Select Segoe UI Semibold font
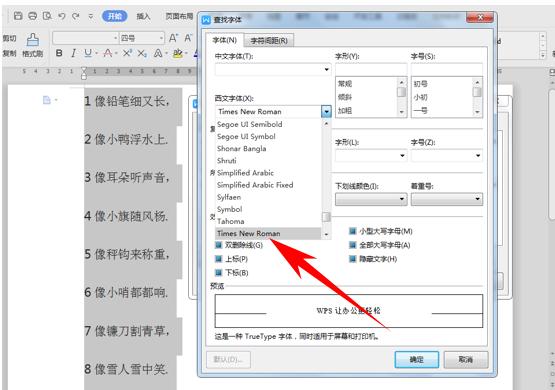Viewport: 555px width, 390px height. pos(268,124)
